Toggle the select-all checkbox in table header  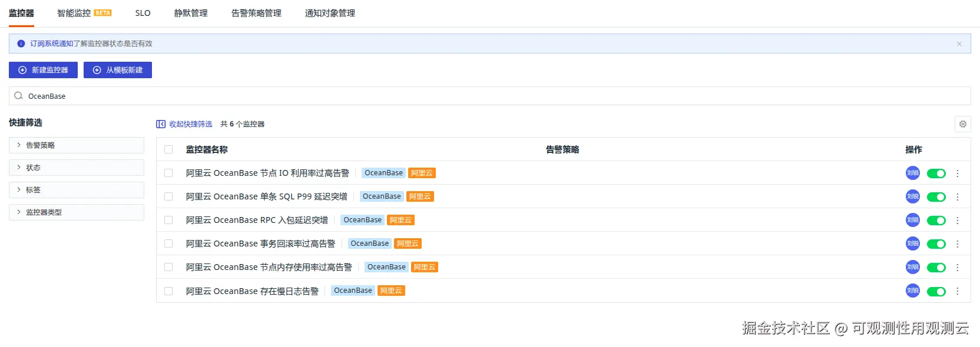[x=168, y=149]
